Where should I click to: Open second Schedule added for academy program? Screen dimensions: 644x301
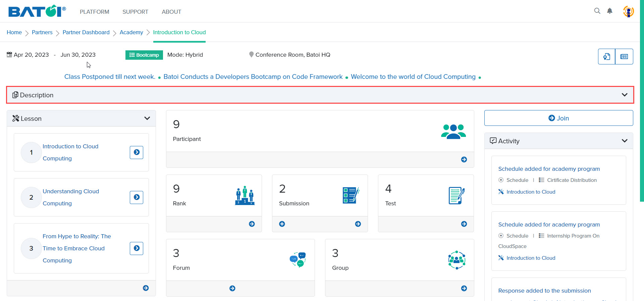point(549,224)
